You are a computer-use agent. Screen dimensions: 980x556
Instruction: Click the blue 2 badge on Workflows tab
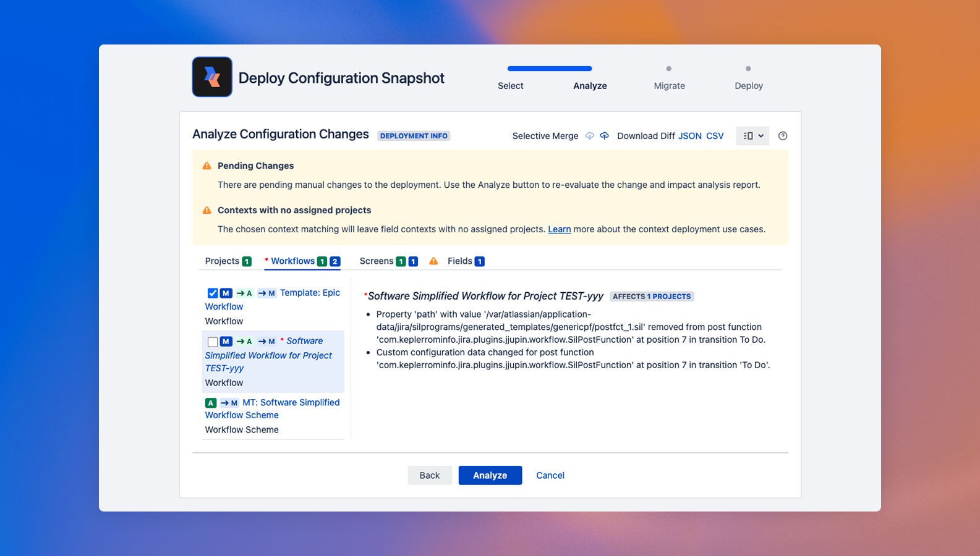coord(335,261)
